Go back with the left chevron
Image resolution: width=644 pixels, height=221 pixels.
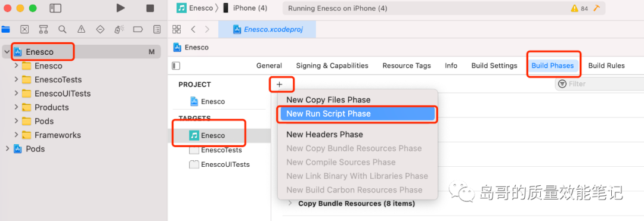pyautogui.click(x=193, y=29)
